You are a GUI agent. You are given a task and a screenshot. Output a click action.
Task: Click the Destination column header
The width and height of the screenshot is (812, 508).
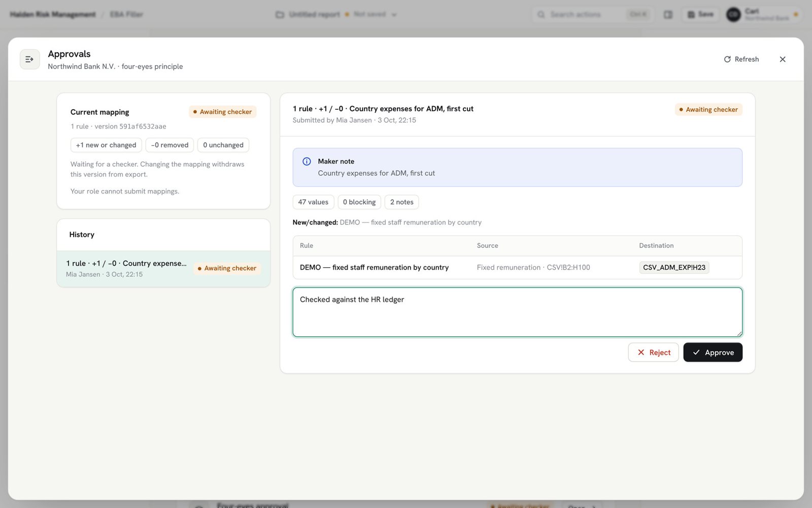(x=656, y=246)
